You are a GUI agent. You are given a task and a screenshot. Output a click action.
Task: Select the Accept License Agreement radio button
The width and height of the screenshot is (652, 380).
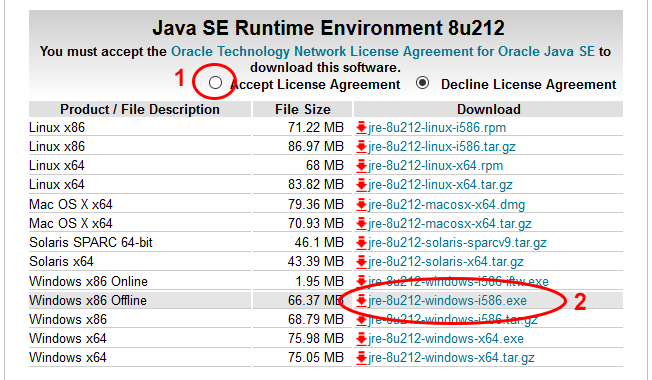pyautogui.click(x=215, y=83)
